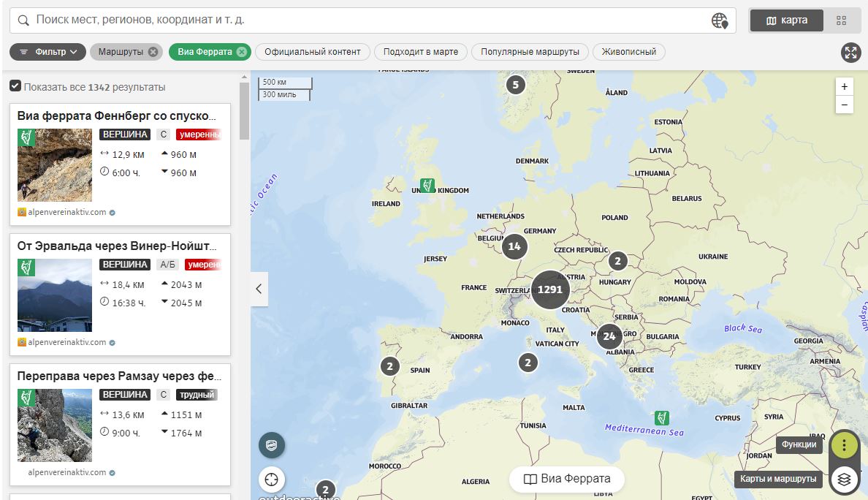Switch to the карта map view
868x500 pixels.
tap(787, 20)
